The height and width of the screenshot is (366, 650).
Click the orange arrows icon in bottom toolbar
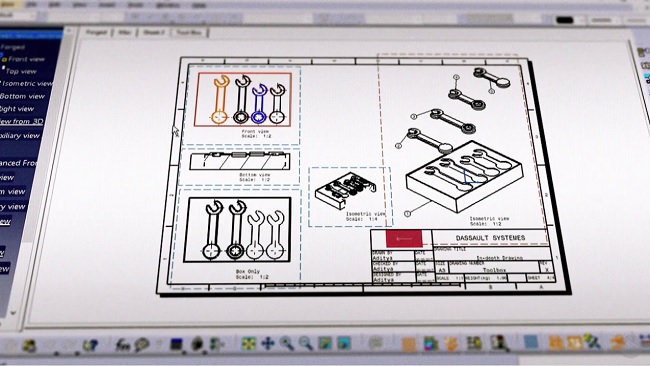pos(451,344)
